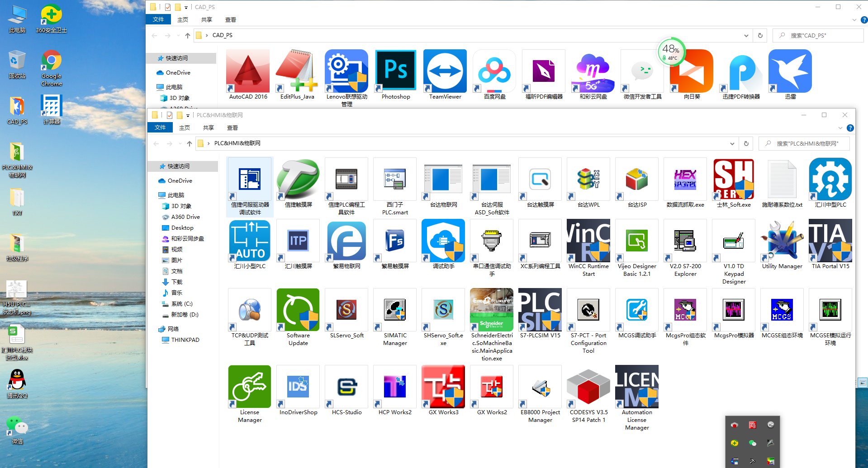Open the quick access toolbar dropdown in CAD_PS
Viewport: 868px width, 468px height.
(186, 8)
